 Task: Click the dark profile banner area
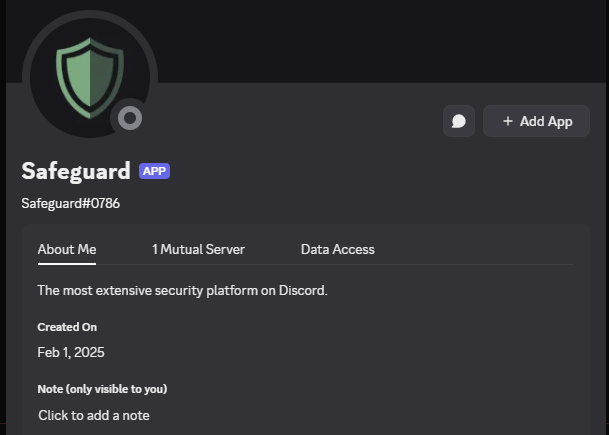click(381, 41)
